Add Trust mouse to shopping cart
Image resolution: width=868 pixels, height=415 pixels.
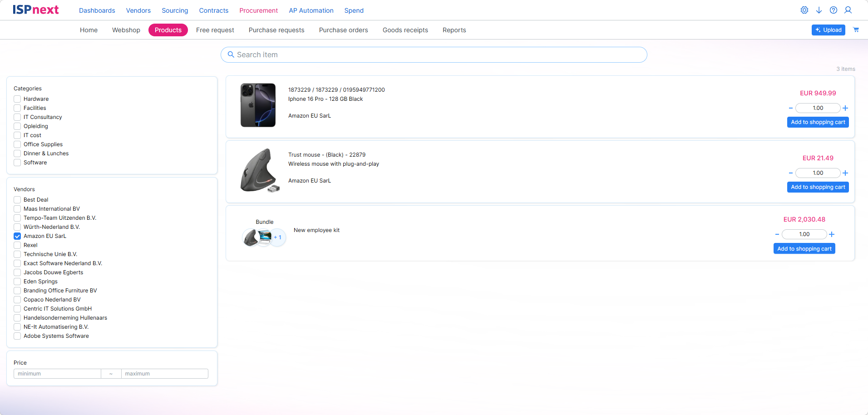click(818, 187)
